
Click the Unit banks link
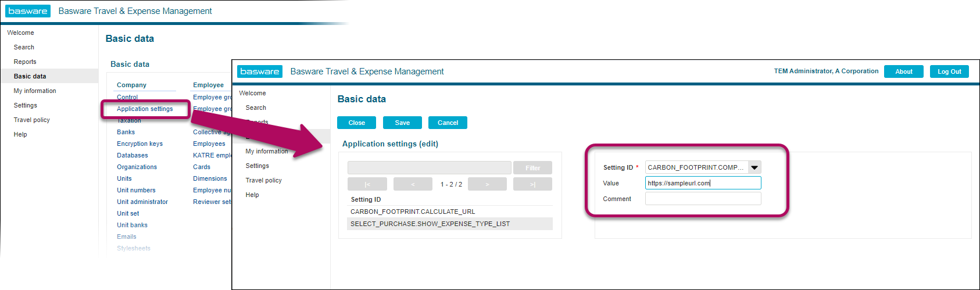132,225
